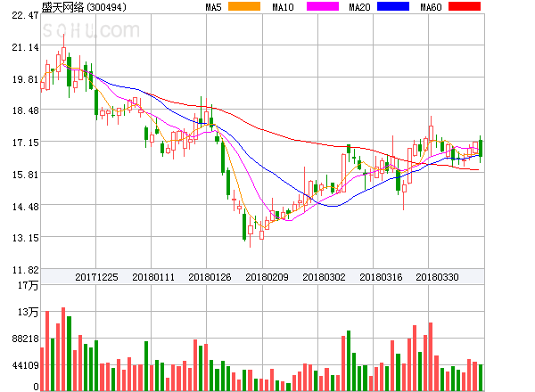Screen dimensions: 535x392
Task: Click the stock title 盛天网络 (300494)
Action: pos(84,7)
